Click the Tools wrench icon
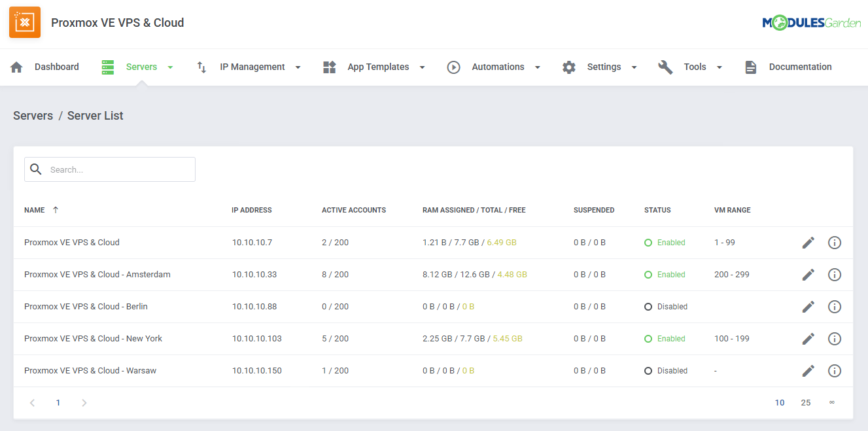868x431 pixels. point(665,67)
